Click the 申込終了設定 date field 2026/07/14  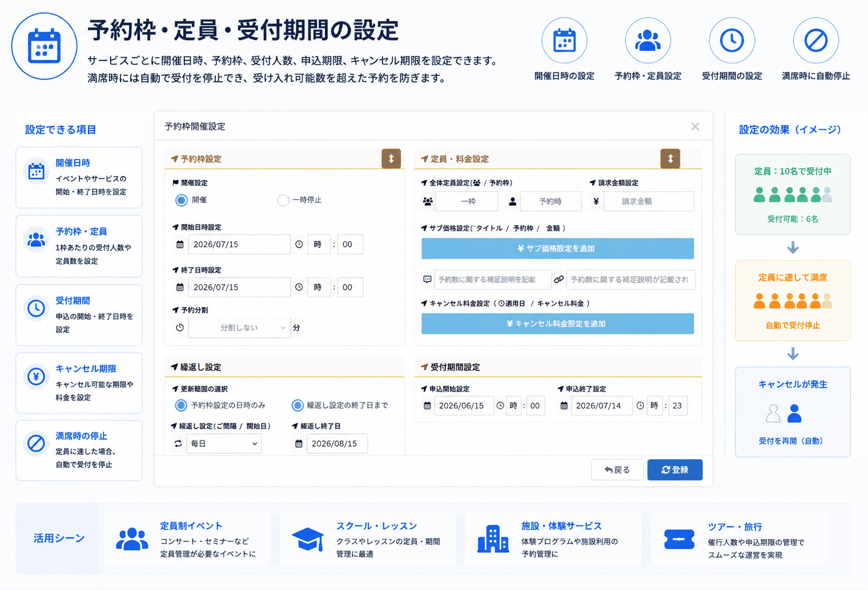(601, 406)
